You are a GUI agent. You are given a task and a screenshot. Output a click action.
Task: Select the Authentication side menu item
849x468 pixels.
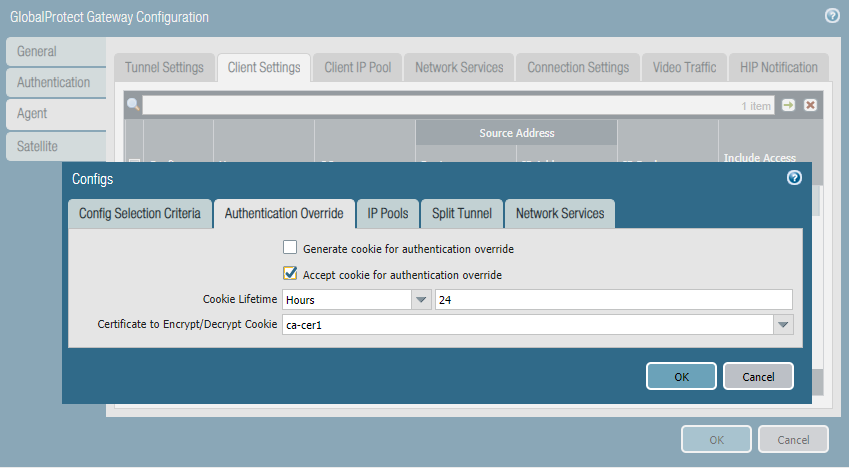click(54, 82)
